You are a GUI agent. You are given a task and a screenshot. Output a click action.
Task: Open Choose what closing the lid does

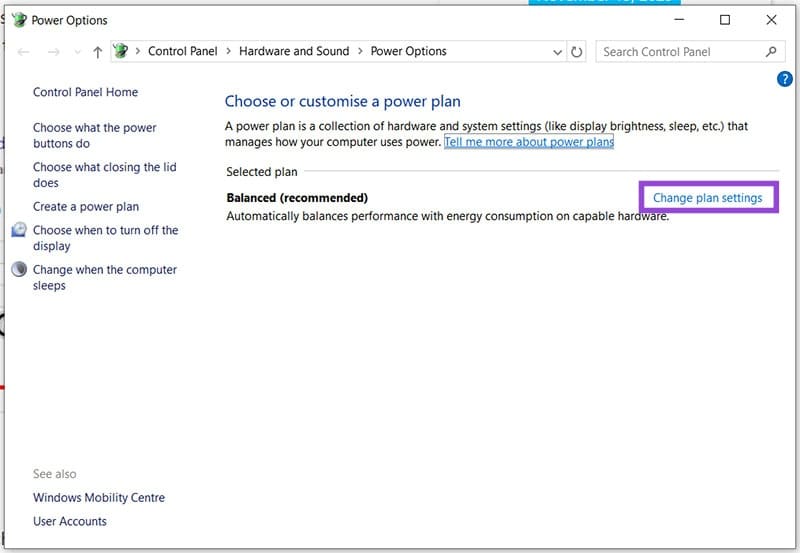click(105, 174)
